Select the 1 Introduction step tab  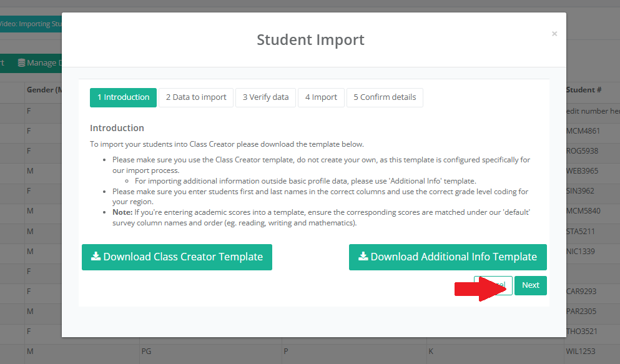tap(124, 97)
